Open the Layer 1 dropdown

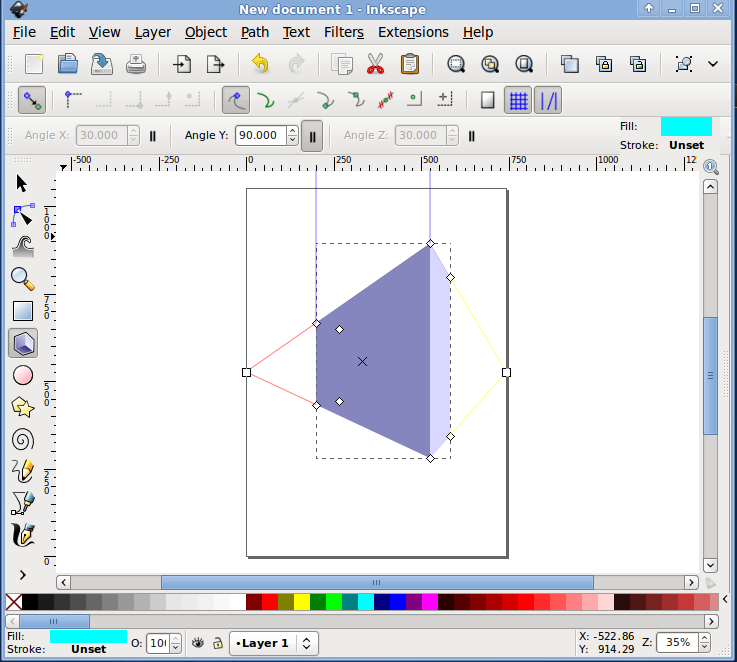tap(274, 643)
